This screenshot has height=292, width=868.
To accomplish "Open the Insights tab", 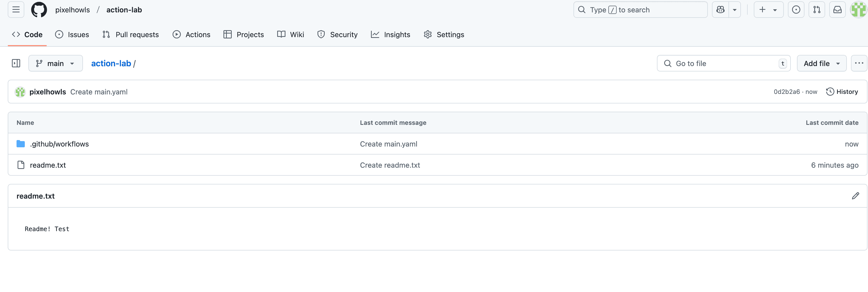I will pos(391,35).
